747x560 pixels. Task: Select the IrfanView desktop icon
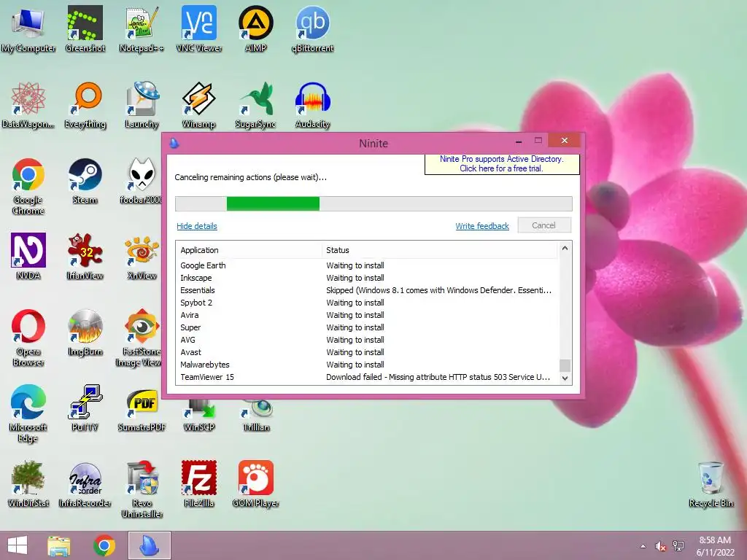click(85, 257)
